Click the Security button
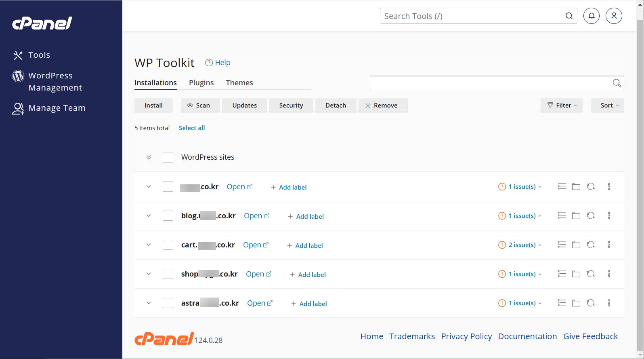The width and height of the screenshot is (644, 359). 291,105
